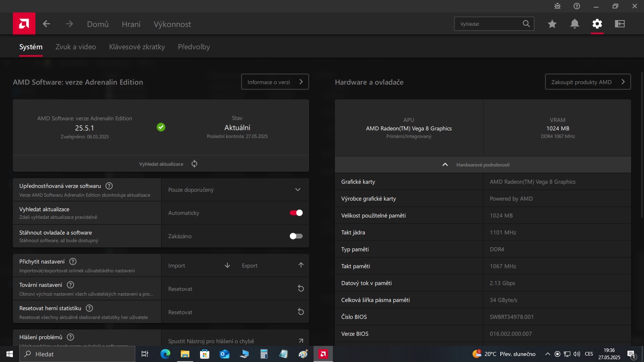
Task: Show help for Resetovat herní statistiku
Action: pos(89,308)
